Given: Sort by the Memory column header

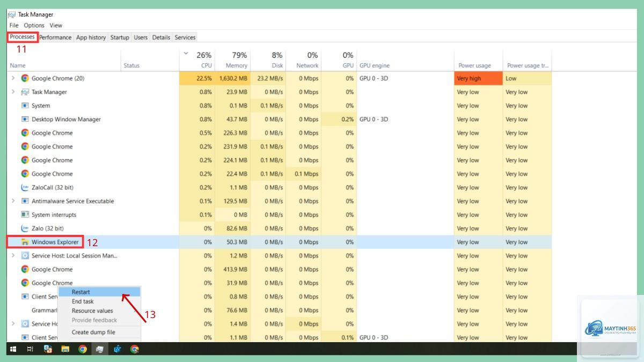Looking at the screenshot, I should [x=233, y=60].
